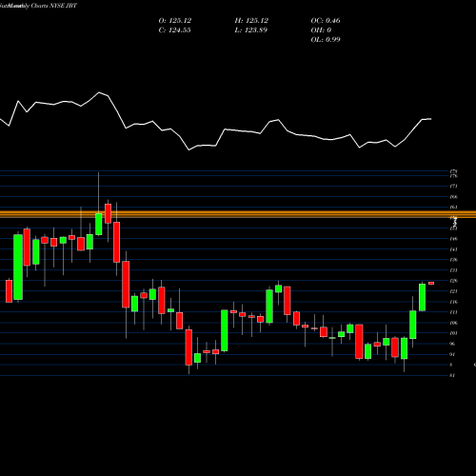Click the 171 price axis label

pos(453,186)
